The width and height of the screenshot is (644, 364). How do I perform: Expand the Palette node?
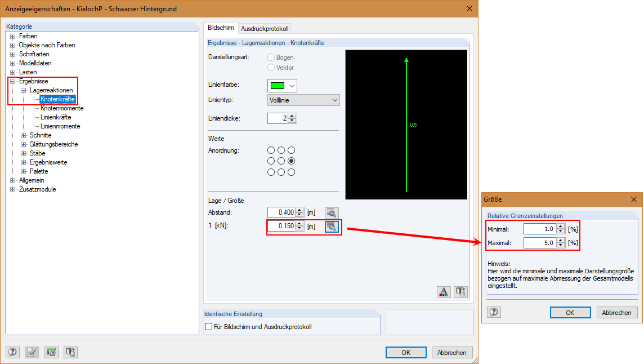[24, 171]
